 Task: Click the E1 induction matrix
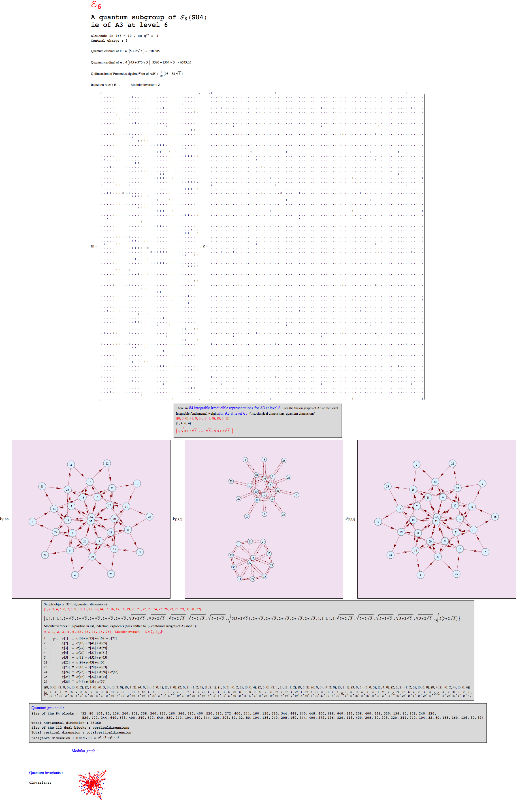click(149, 247)
